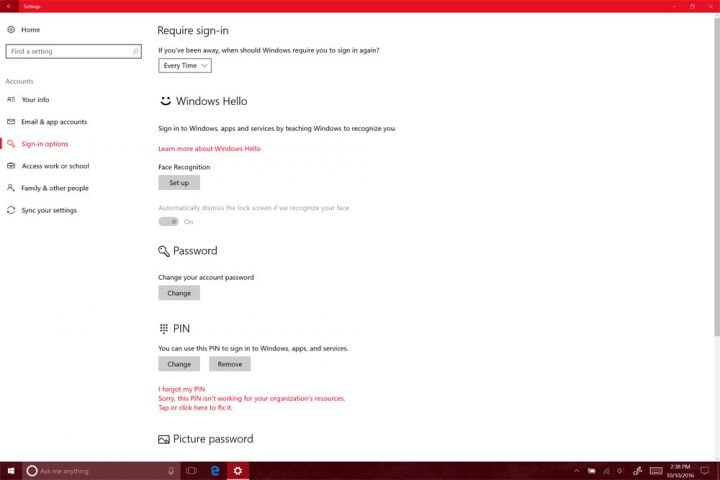Click the network icon in the system tray
The image size is (720, 480).
(x=606, y=471)
